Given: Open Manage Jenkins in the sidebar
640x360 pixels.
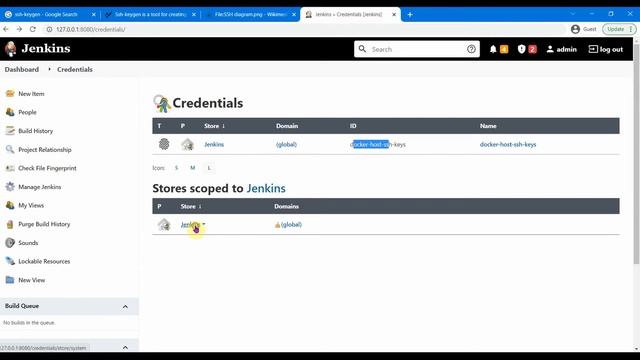Looking at the screenshot, I should 40,187.
